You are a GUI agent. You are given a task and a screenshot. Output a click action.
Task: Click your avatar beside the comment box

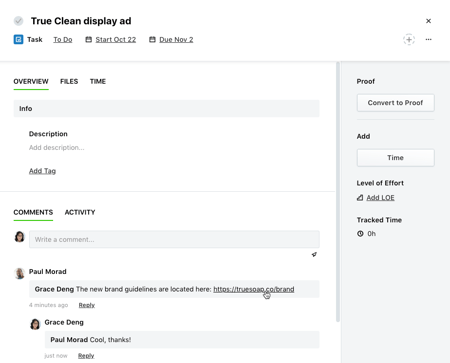click(20, 237)
